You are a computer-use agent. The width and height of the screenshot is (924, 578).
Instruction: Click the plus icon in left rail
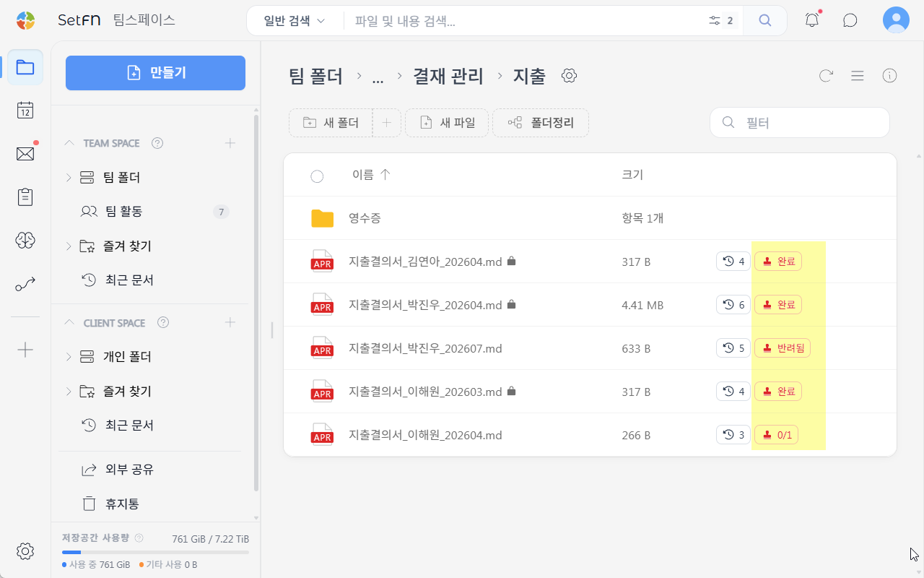[25, 350]
